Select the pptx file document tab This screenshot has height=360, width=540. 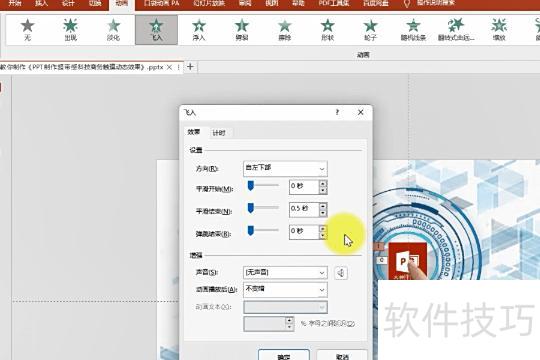click(x=82, y=67)
